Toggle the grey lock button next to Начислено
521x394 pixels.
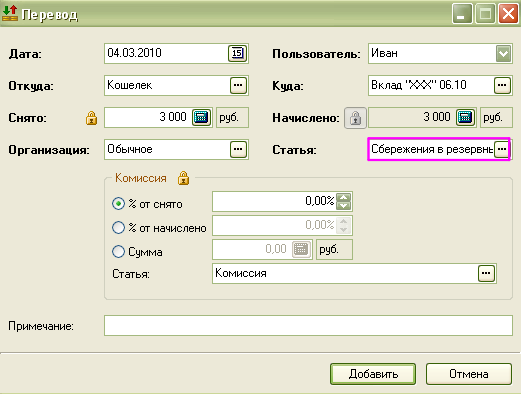tap(355, 118)
